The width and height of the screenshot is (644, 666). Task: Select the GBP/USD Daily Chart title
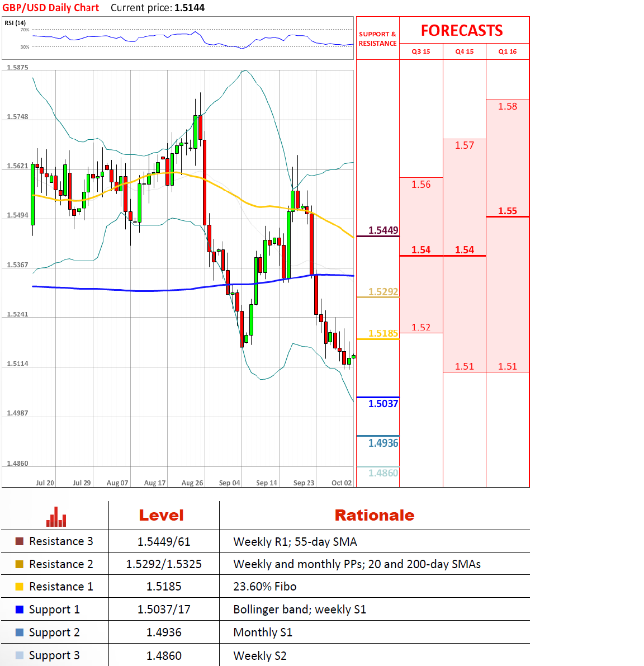(x=50, y=8)
